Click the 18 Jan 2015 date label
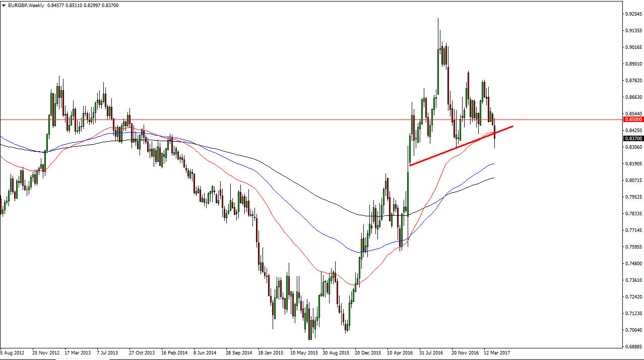Screen dimensions: 644x360 [x=271, y=353]
